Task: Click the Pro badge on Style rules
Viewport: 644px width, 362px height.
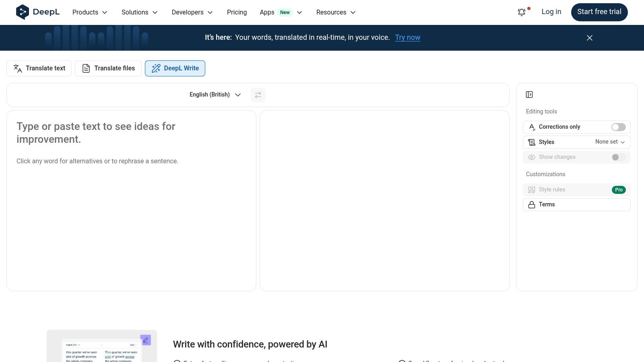Action: click(619, 190)
